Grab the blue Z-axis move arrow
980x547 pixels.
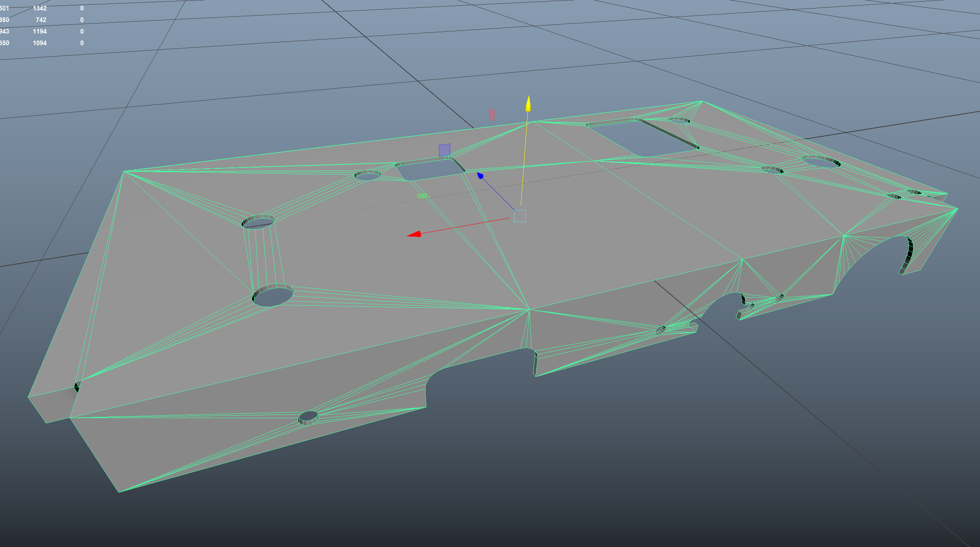tap(480, 176)
